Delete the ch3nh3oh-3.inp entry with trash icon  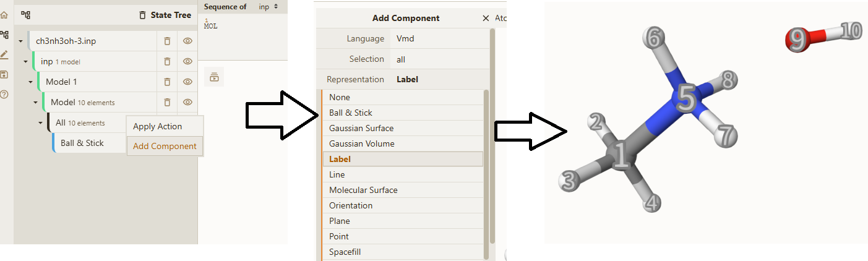coord(167,41)
